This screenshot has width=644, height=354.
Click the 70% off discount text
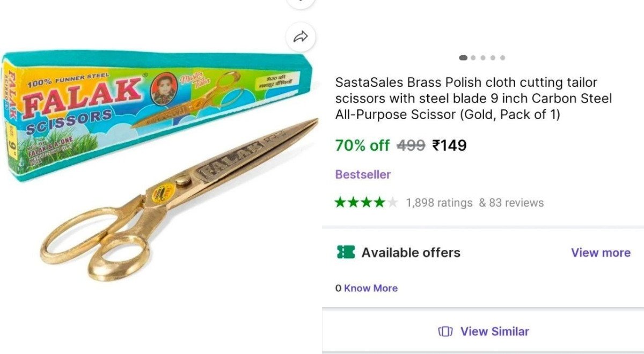pos(362,145)
